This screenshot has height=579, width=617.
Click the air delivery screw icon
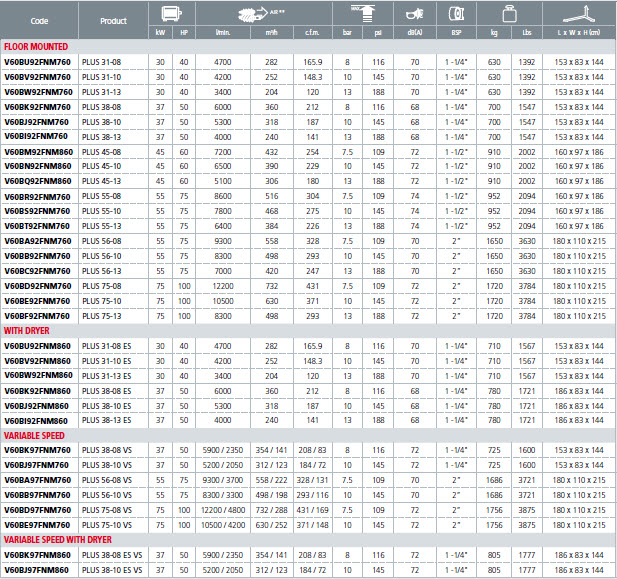coord(252,15)
